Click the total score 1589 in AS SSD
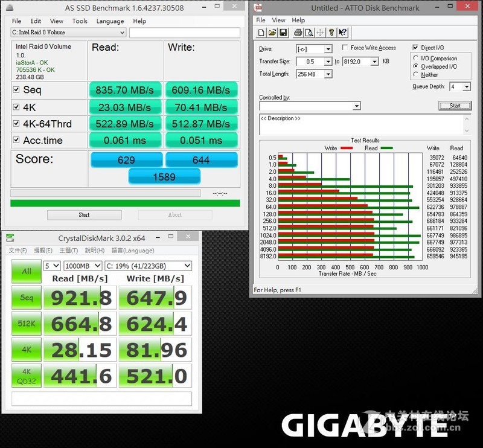This screenshot has height=448, width=483. [164, 177]
